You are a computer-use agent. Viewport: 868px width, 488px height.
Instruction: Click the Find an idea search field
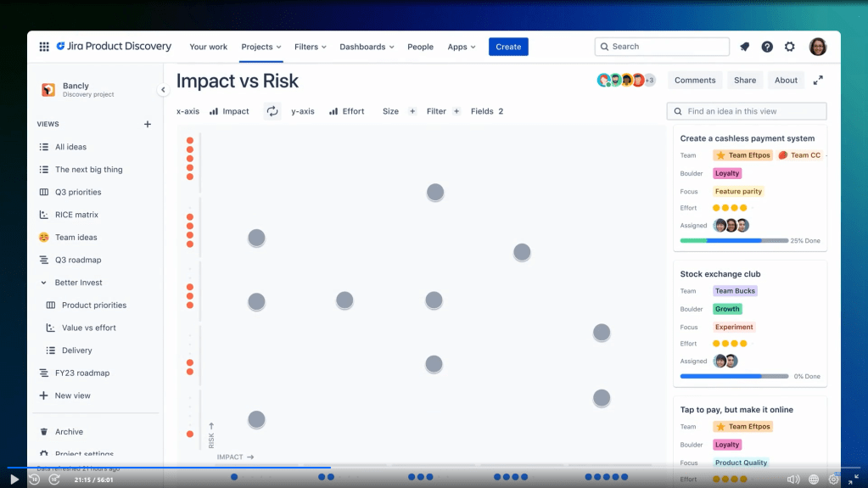[x=751, y=111]
